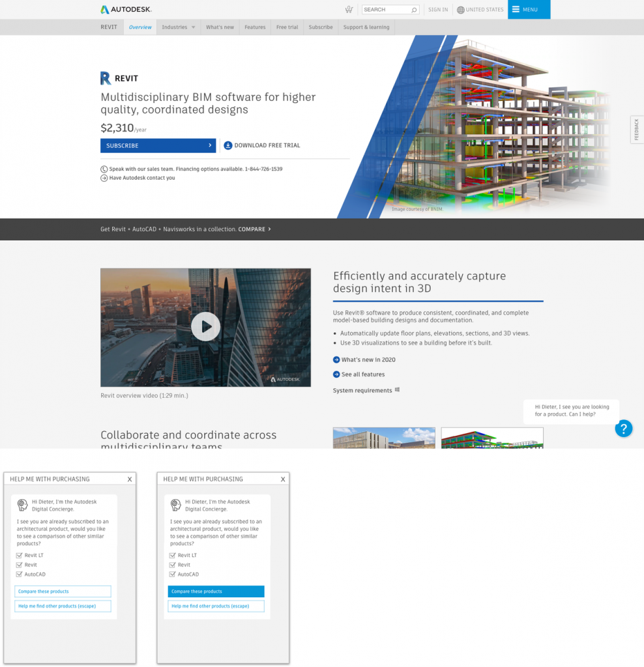The height and width of the screenshot is (667, 644).
Task: Click SIGN IN link
Action: pos(438,10)
